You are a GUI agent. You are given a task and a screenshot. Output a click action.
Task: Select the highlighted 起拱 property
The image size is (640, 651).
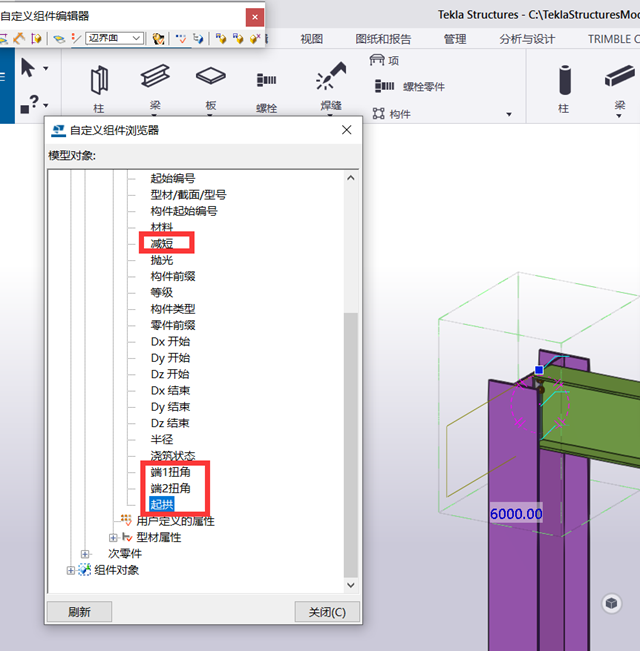162,504
